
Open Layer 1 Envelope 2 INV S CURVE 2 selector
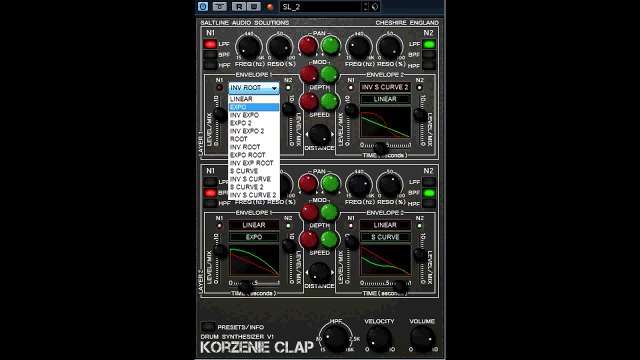pos(385,87)
